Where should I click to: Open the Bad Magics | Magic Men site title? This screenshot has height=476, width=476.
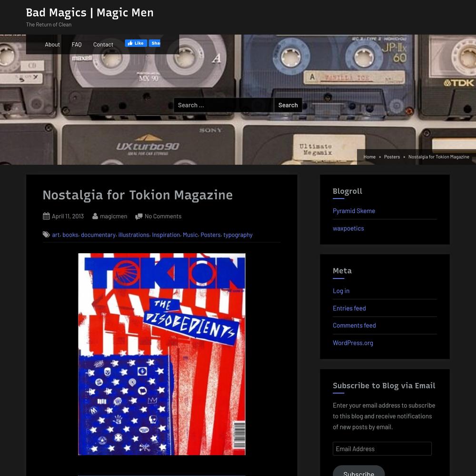89,13
